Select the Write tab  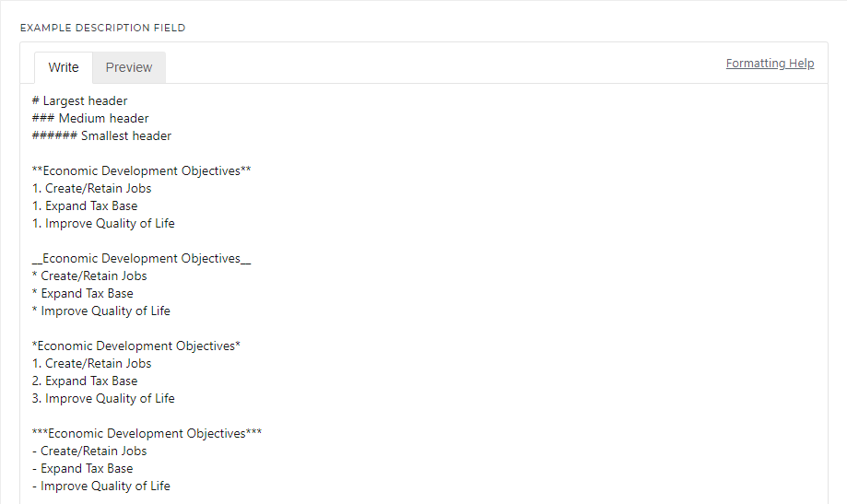(x=64, y=67)
